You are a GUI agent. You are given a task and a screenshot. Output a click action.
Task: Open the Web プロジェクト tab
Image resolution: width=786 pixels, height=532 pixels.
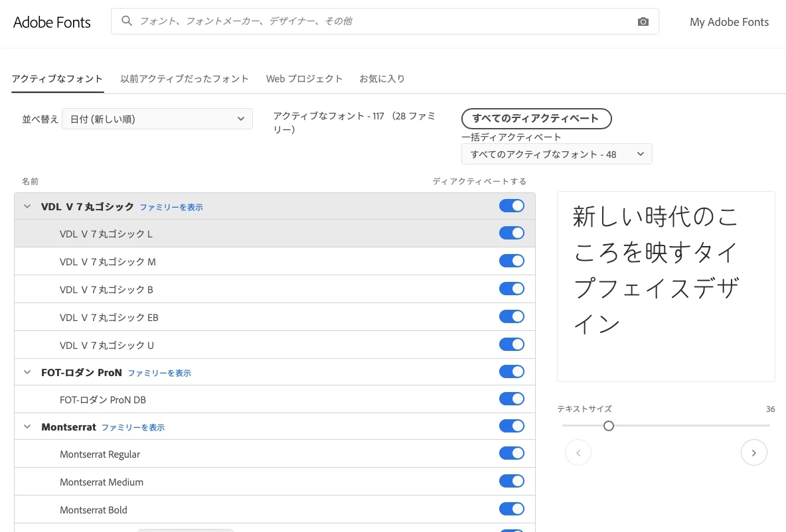[x=304, y=79]
